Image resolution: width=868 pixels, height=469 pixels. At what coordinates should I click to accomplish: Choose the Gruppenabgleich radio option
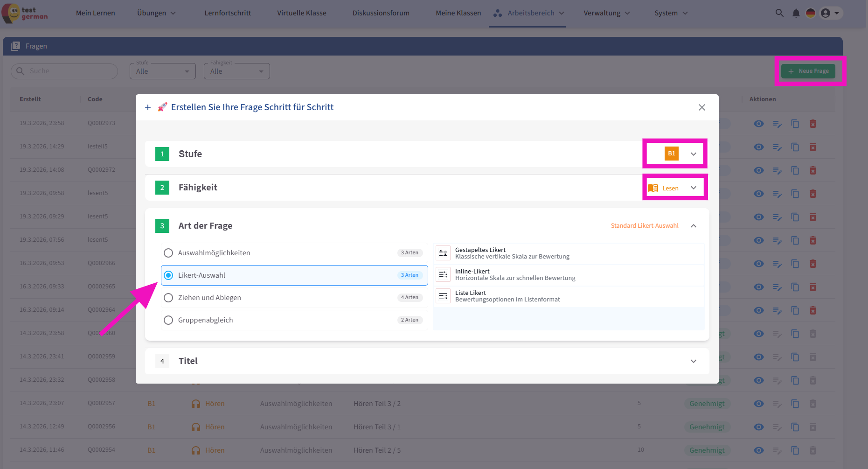pyautogui.click(x=168, y=320)
